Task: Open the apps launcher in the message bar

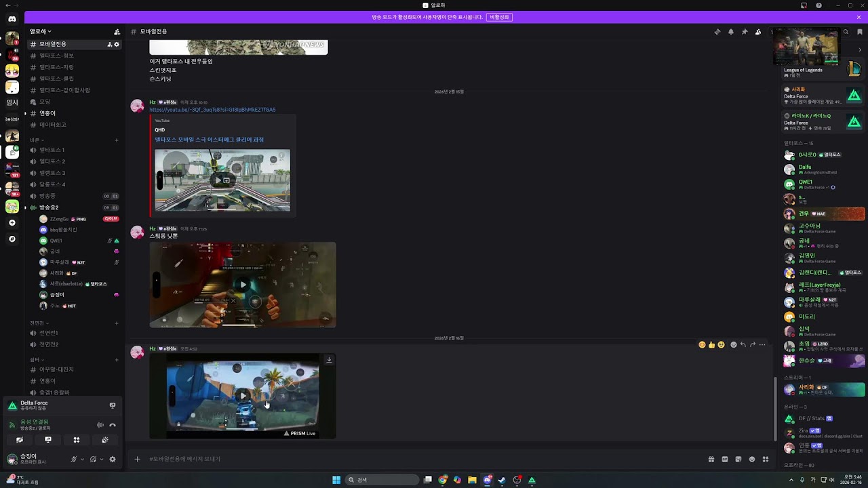Action: point(766,459)
